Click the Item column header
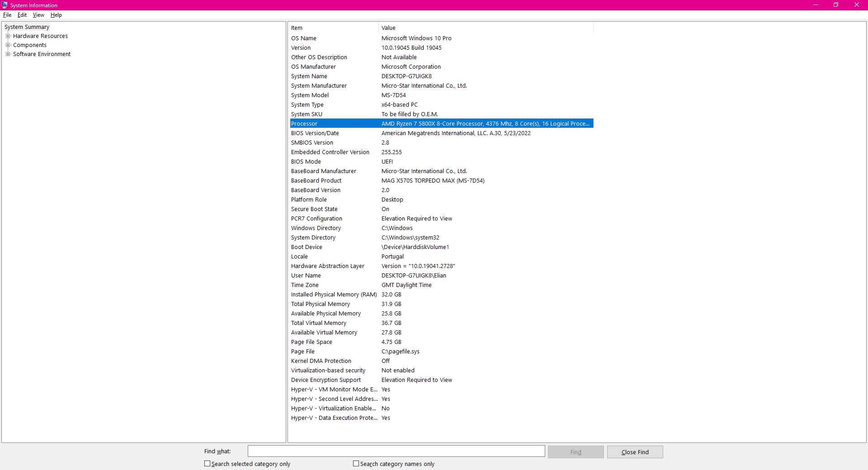This screenshot has width=868, height=470. click(x=334, y=28)
